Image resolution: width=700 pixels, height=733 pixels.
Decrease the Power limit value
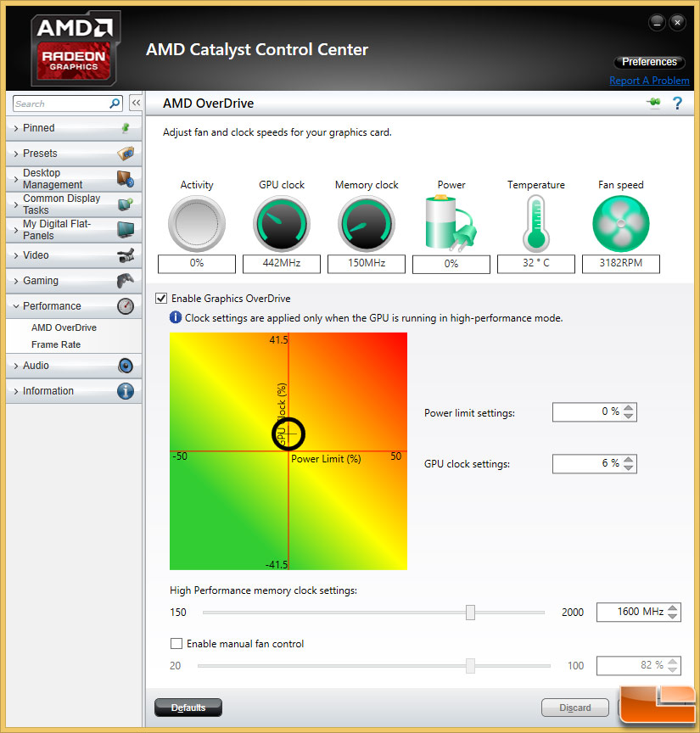[629, 416]
